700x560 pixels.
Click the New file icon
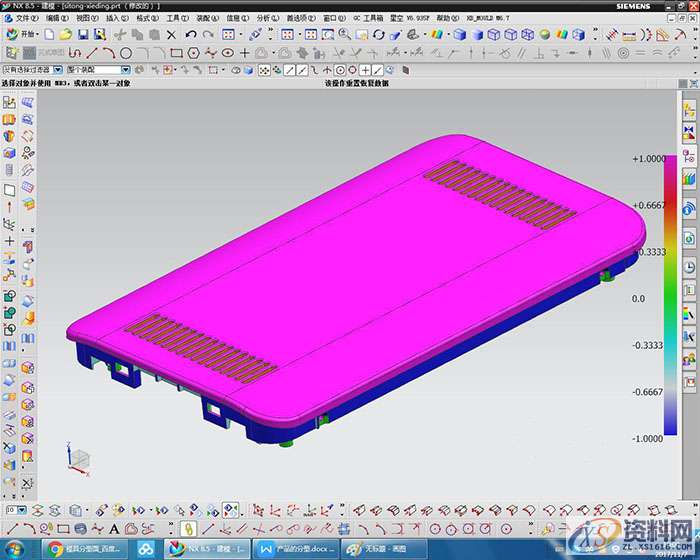[50, 35]
